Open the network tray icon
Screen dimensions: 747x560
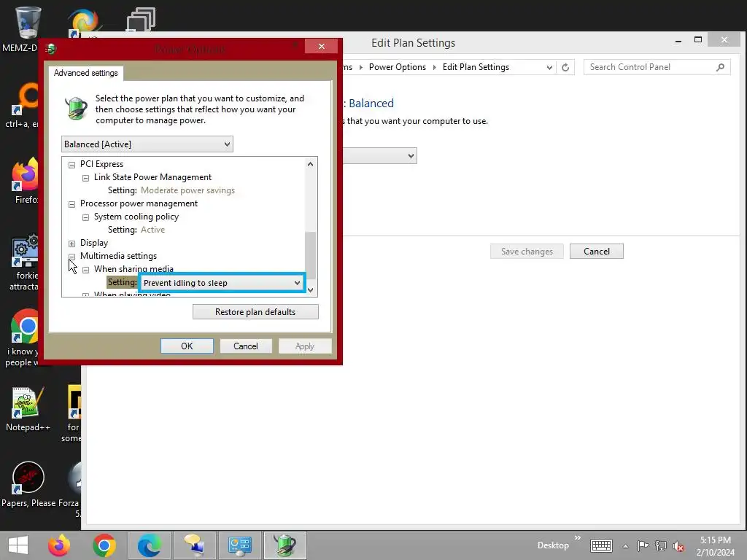pos(661,545)
